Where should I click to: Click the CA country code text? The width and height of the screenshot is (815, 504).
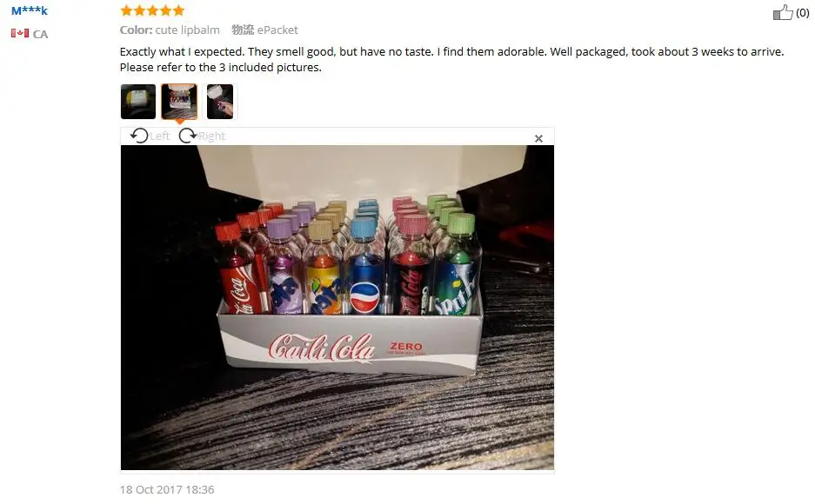click(41, 34)
